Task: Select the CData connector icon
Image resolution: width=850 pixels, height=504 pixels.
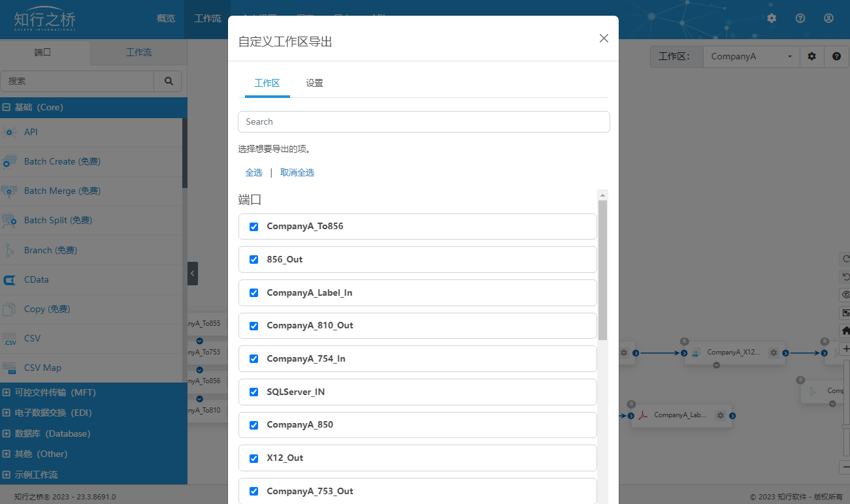Action: (x=9, y=279)
